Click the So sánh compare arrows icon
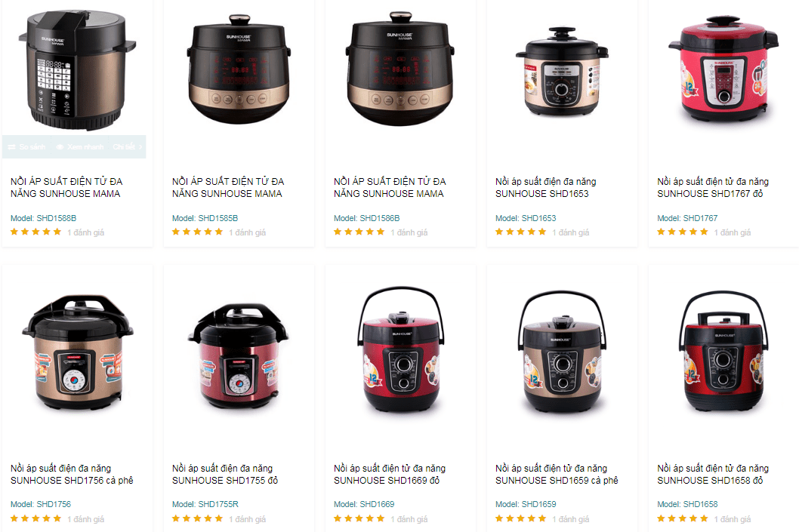 pos(12,147)
